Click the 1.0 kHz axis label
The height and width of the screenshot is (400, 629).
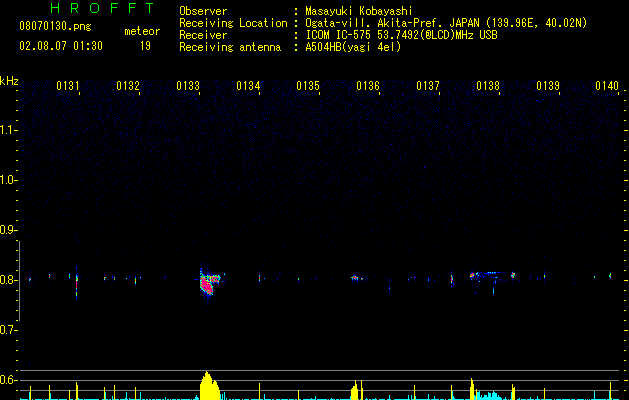[8, 180]
